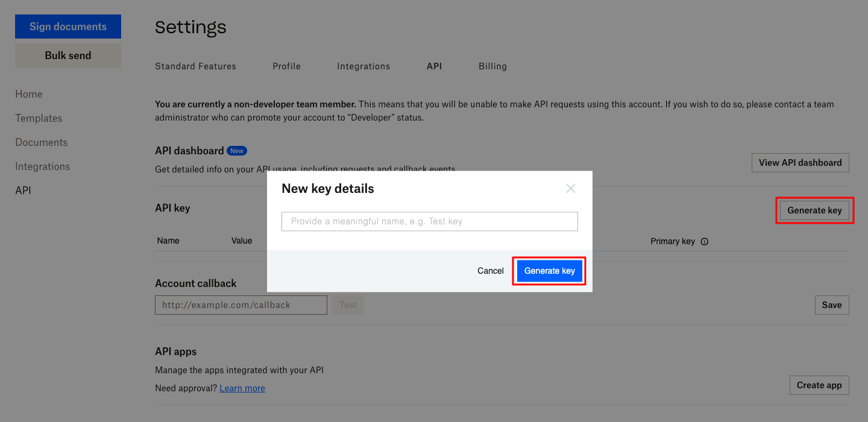The width and height of the screenshot is (868, 422).
Task: Select the Integrations settings tab
Action: click(x=363, y=66)
